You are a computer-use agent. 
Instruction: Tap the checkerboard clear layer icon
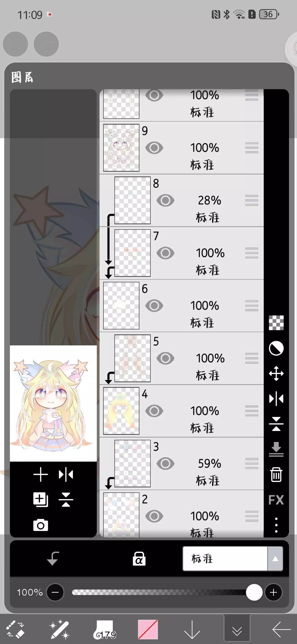pyautogui.click(x=276, y=323)
